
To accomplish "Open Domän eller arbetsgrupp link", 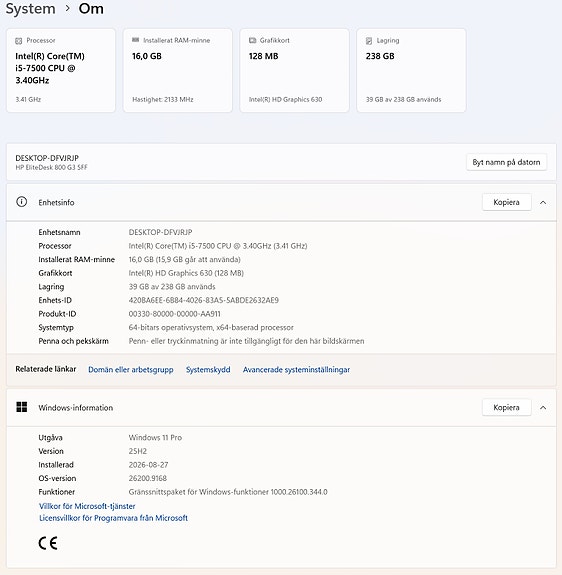I will click(131, 370).
